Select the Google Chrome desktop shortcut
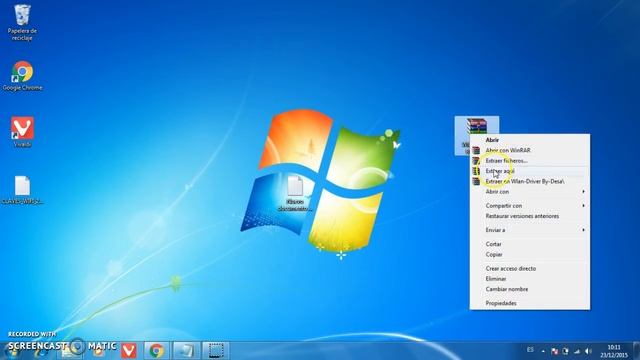The height and width of the screenshot is (360, 640). (x=22, y=76)
